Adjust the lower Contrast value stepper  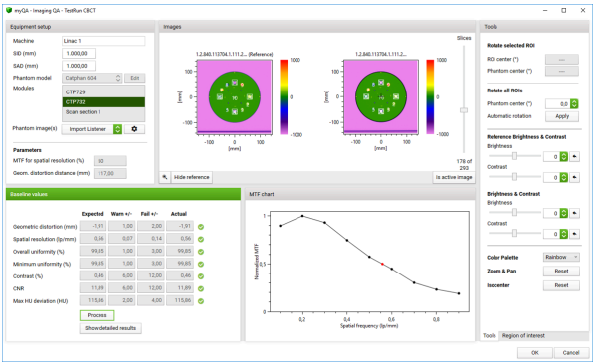[564, 234]
